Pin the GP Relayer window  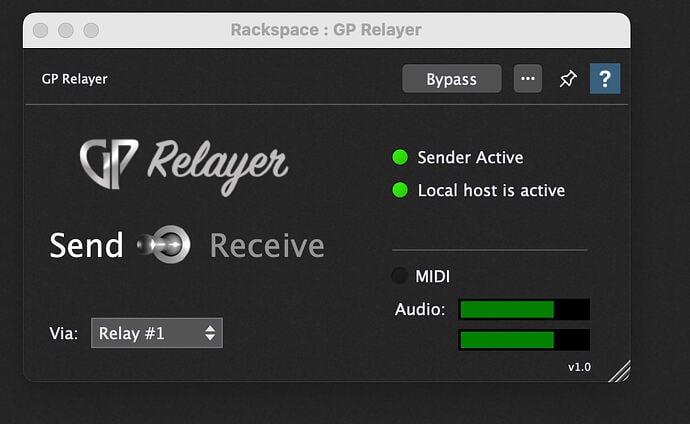568,79
